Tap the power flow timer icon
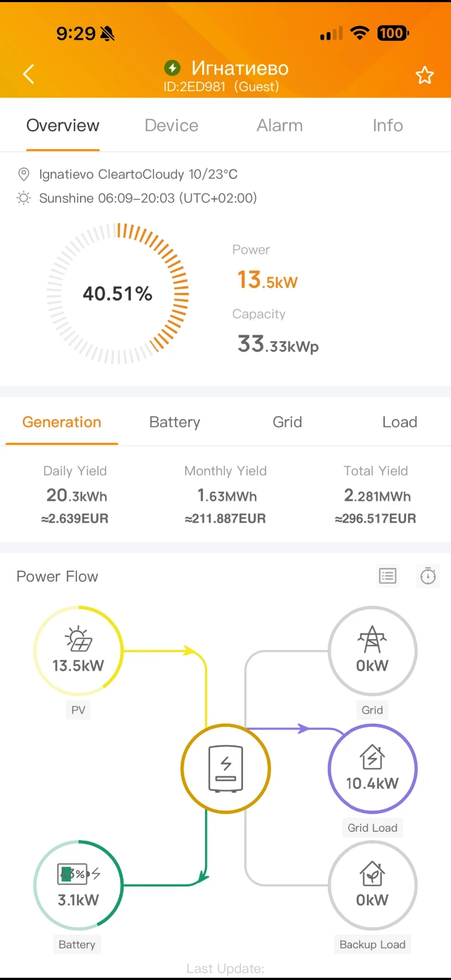 pyautogui.click(x=428, y=576)
